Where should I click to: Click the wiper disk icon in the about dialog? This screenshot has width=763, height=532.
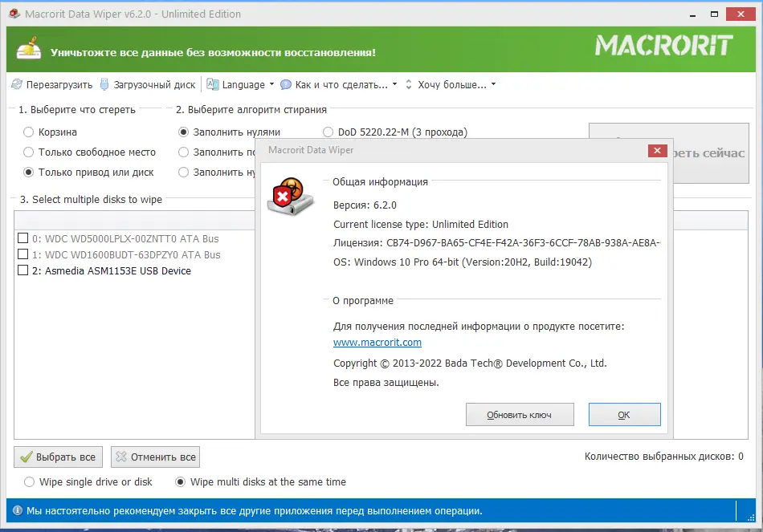(291, 197)
